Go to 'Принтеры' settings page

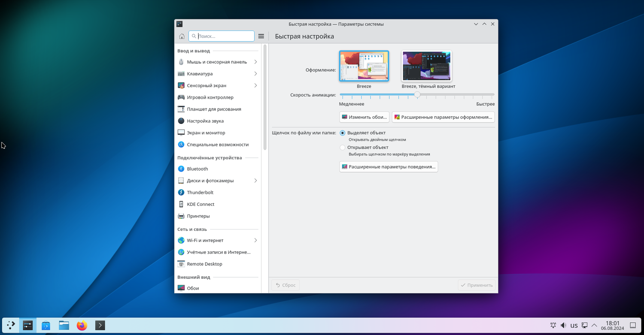(x=198, y=216)
